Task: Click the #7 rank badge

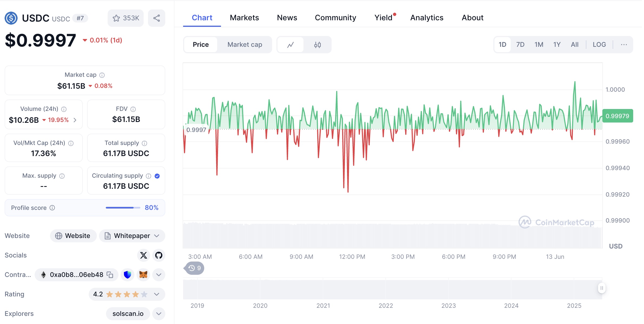Action: [x=80, y=18]
